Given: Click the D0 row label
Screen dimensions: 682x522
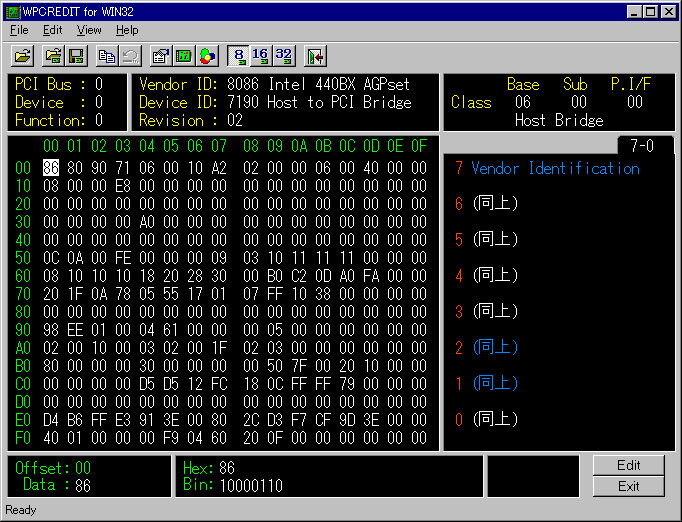Looking at the screenshot, I should coord(23,402).
